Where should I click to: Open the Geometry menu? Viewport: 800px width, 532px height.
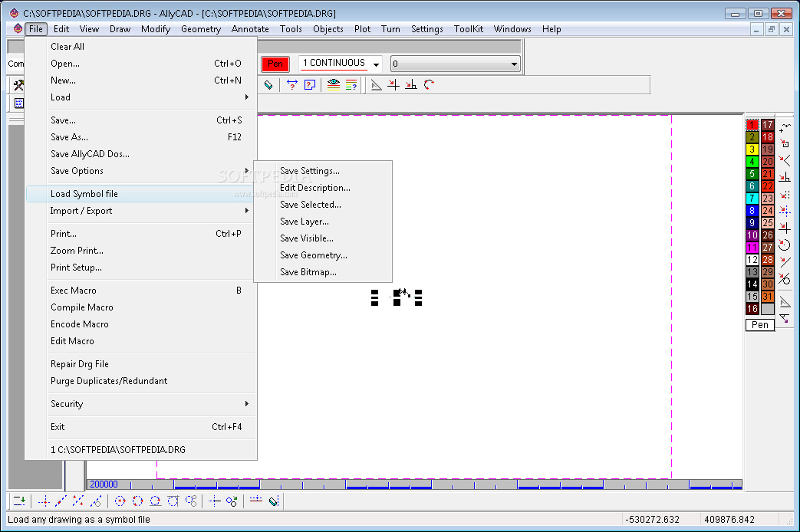[201, 29]
